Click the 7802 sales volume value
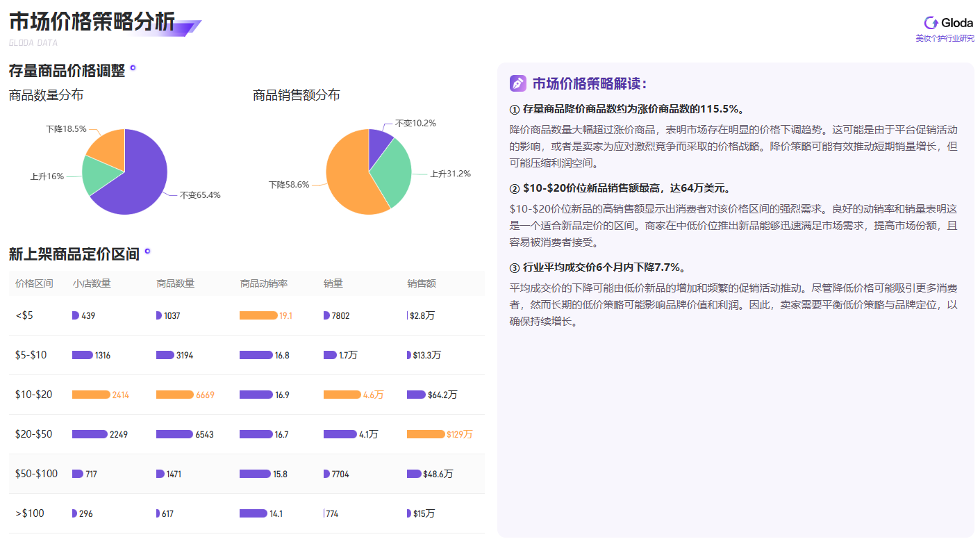 (x=341, y=315)
